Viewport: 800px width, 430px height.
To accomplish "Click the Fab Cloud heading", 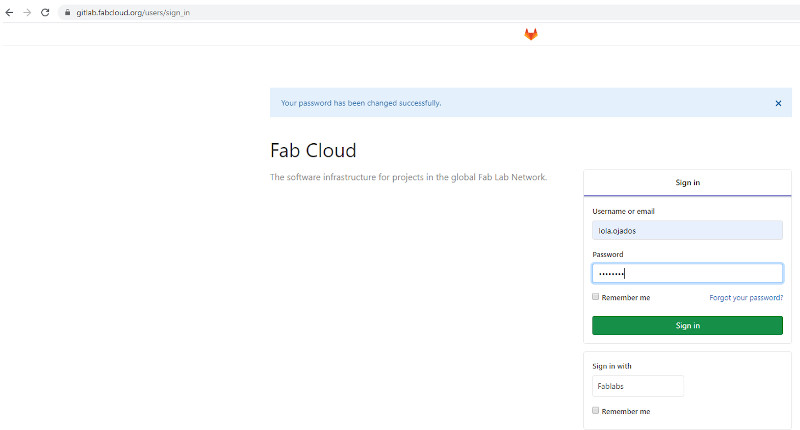I will [313, 150].
